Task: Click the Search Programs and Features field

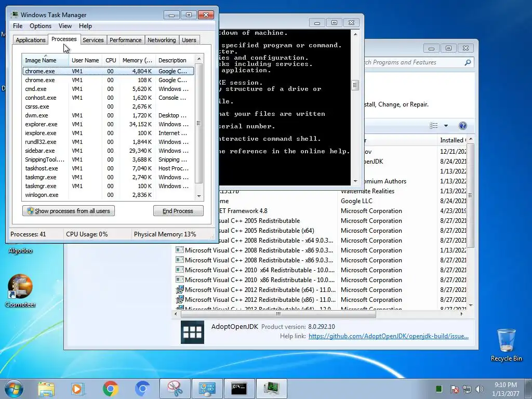Action: [416, 62]
